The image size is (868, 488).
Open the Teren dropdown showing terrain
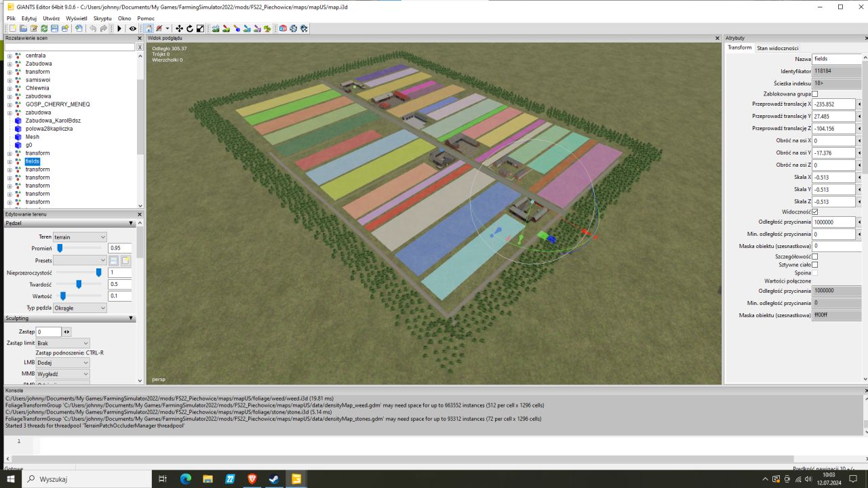(x=80, y=237)
